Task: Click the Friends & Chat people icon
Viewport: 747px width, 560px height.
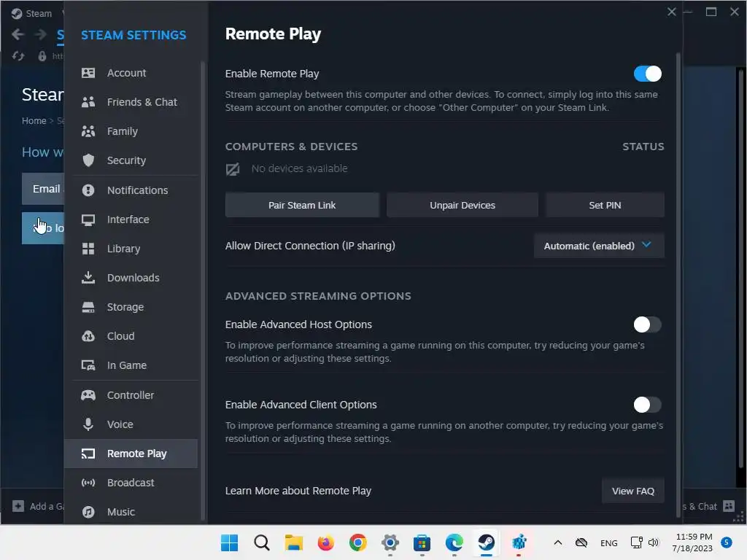Action: tap(88, 102)
